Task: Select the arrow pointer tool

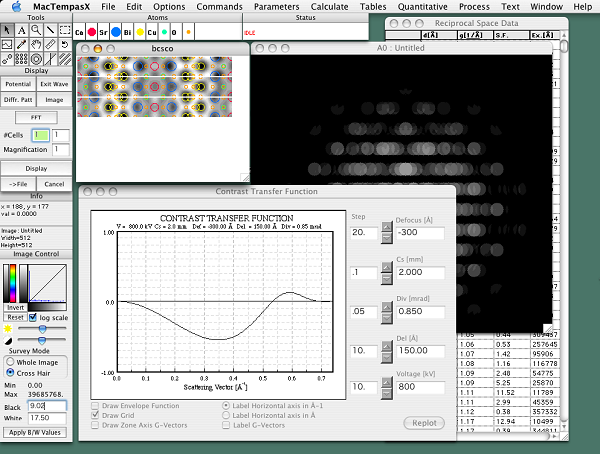Action: pyautogui.click(x=8, y=29)
